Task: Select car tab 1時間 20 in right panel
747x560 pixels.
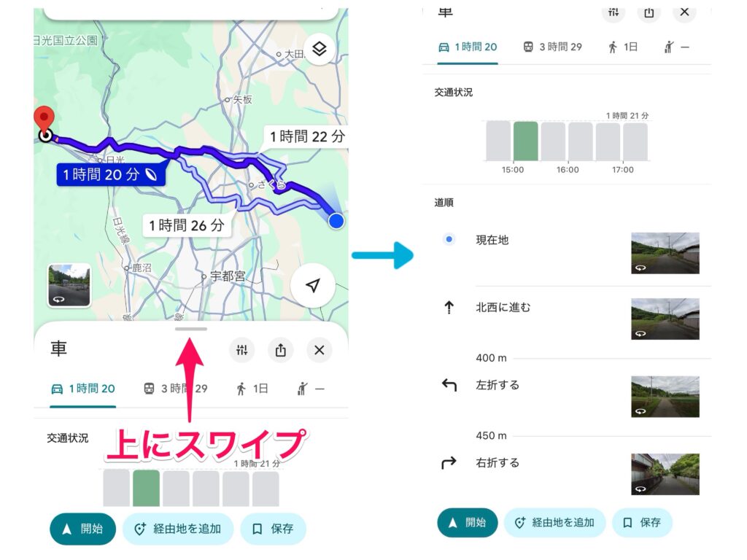Action: coord(468,47)
